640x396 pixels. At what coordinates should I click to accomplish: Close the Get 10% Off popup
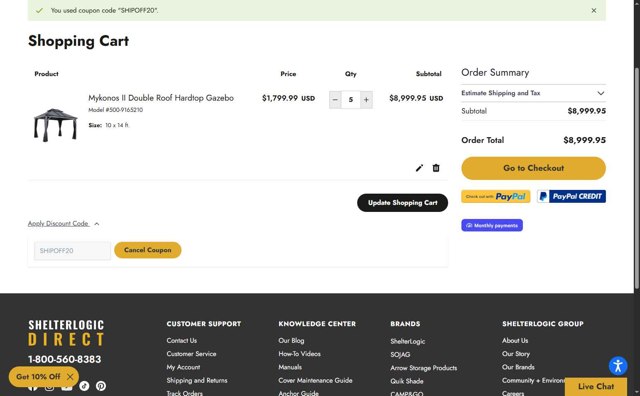click(x=70, y=377)
